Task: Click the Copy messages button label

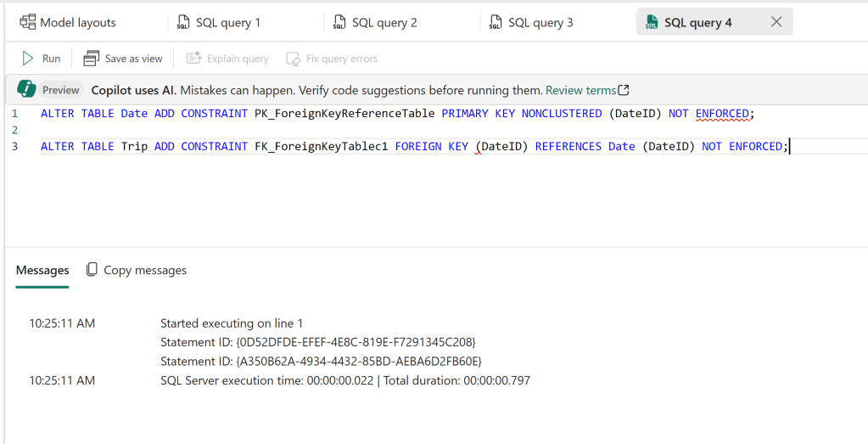Action: pos(145,270)
